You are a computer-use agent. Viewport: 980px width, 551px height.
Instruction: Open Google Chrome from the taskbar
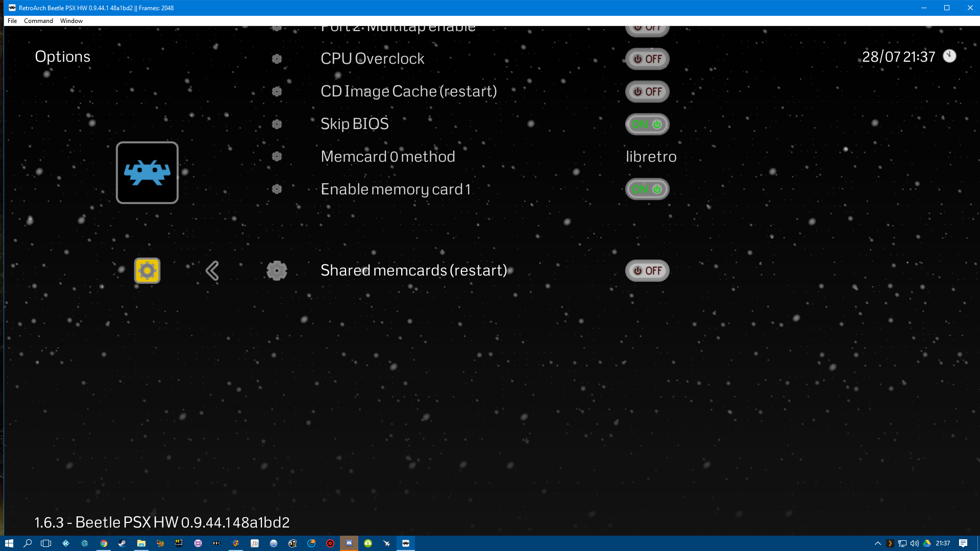(104, 543)
